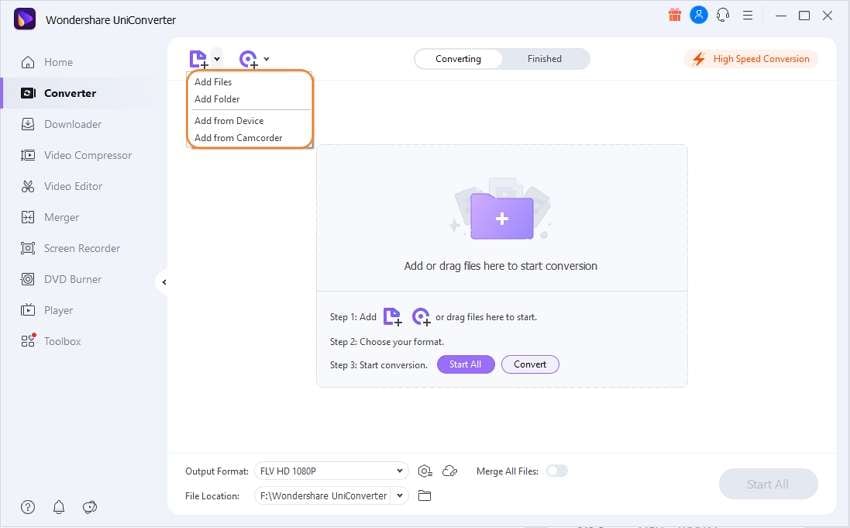Open Video Compressor in the sidebar
The width and height of the screenshot is (850, 528).
pyautogui.click(x=76, y=155)
